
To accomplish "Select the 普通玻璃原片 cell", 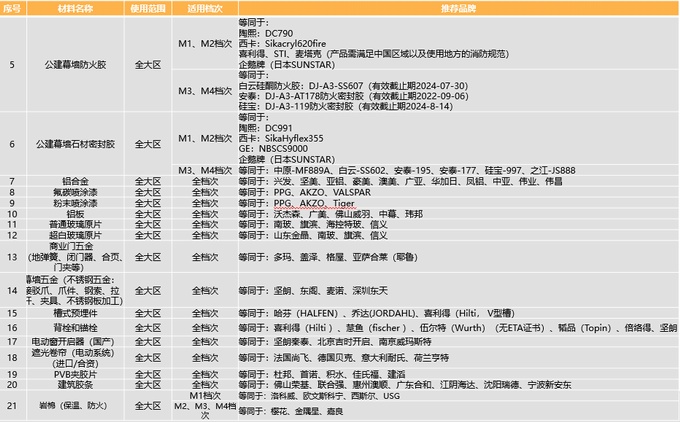I will [x=74, y=222].
